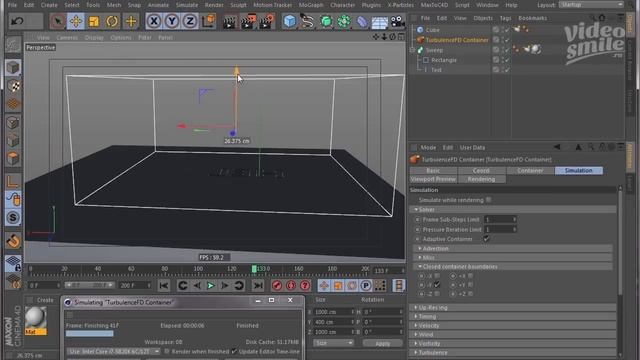The height and width of the screenshot is (360, 640).
Task: Uncheck Update Editor Time-line checkbox
Action: click(x=234, y=351)
